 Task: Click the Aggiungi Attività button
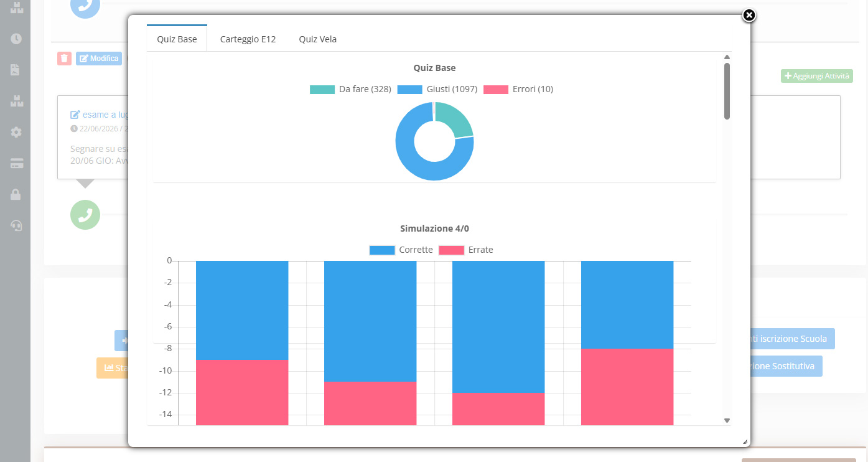[817, 76]
